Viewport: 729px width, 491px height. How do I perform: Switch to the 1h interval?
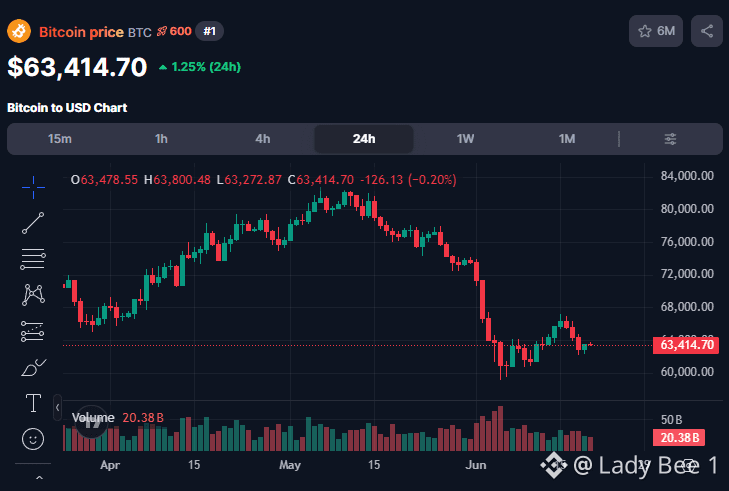point(161,139)
